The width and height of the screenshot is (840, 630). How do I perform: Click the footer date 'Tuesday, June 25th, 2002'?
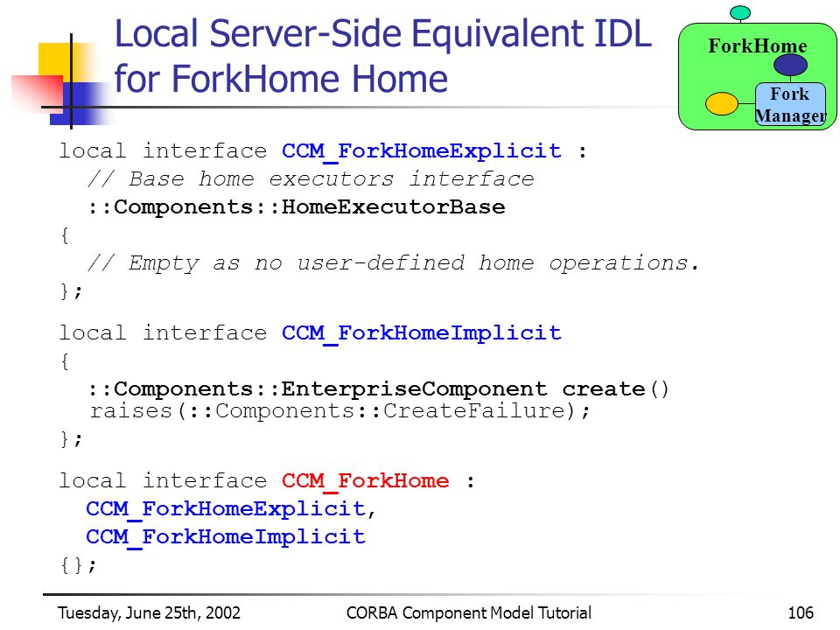pyautogui.click(x=149, y=612)
